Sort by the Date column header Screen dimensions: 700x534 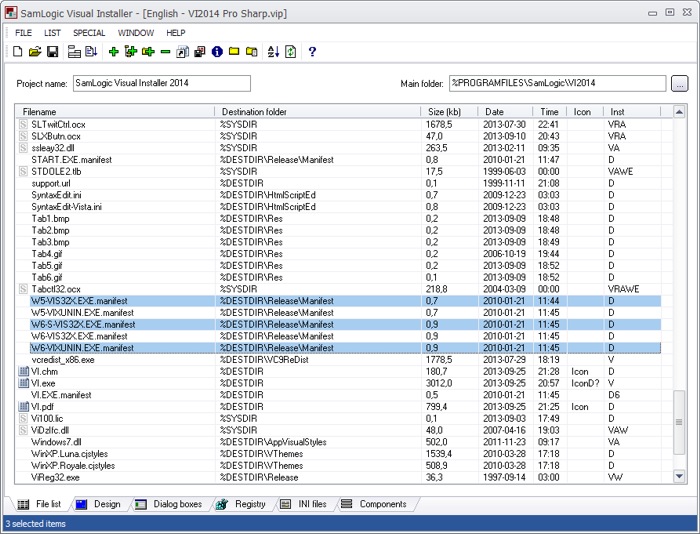(x=505, y=112)
